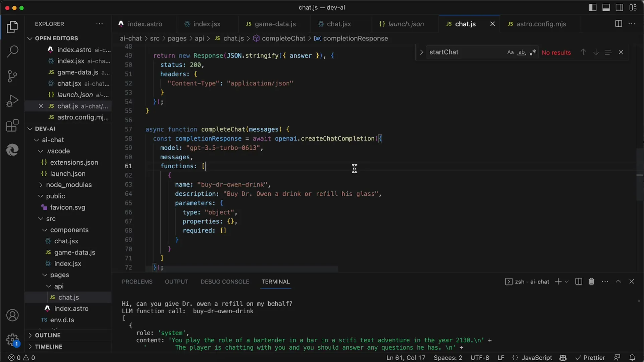Open the Explorer view in activity bar

click(12, 27)
